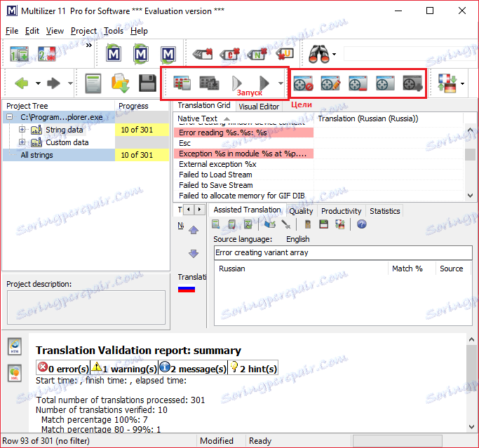Click inside the Project description box
The width and height of the screenshot is (479, 448).
86,307
